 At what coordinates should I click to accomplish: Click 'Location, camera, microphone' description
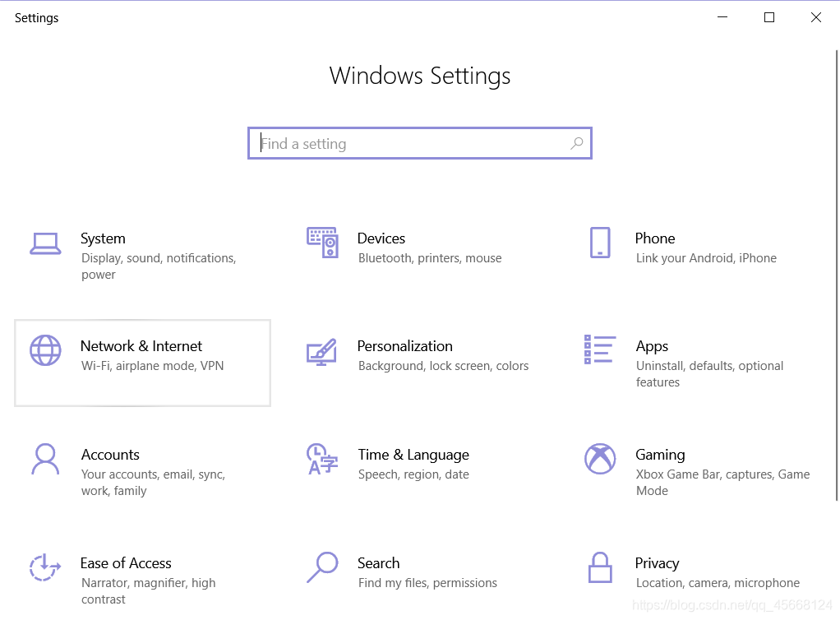tap(718, 583)
